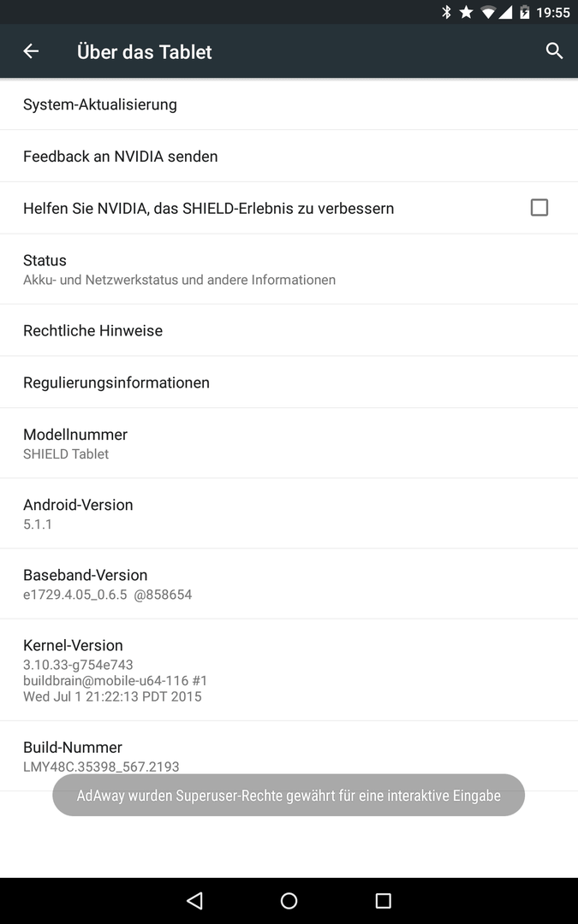Open the Status entry
The width and height of the screenshot is (578, 924).
289,269
